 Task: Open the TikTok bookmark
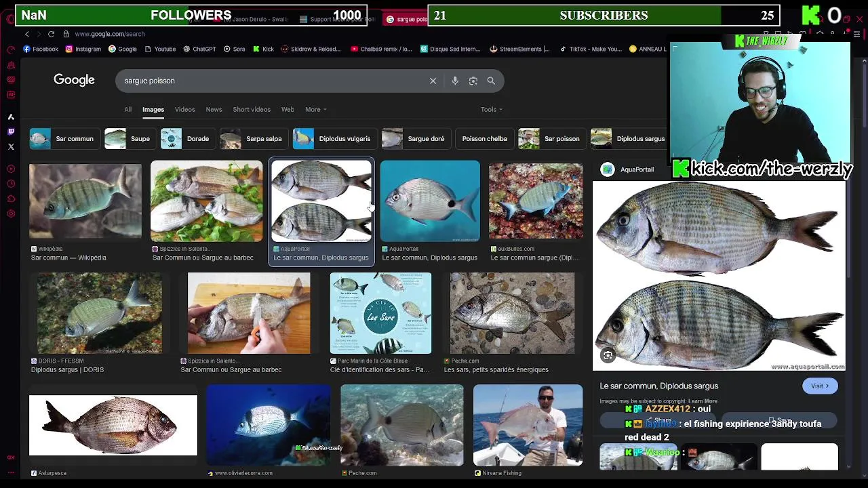click(x=591, y=49)
